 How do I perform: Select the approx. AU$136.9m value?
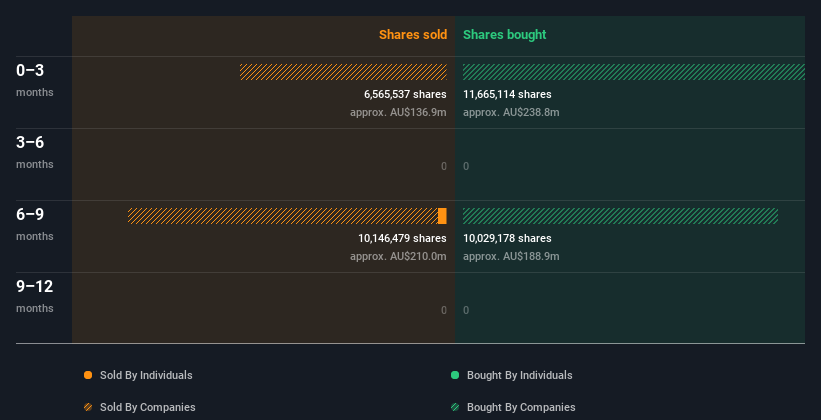(398, 112)
